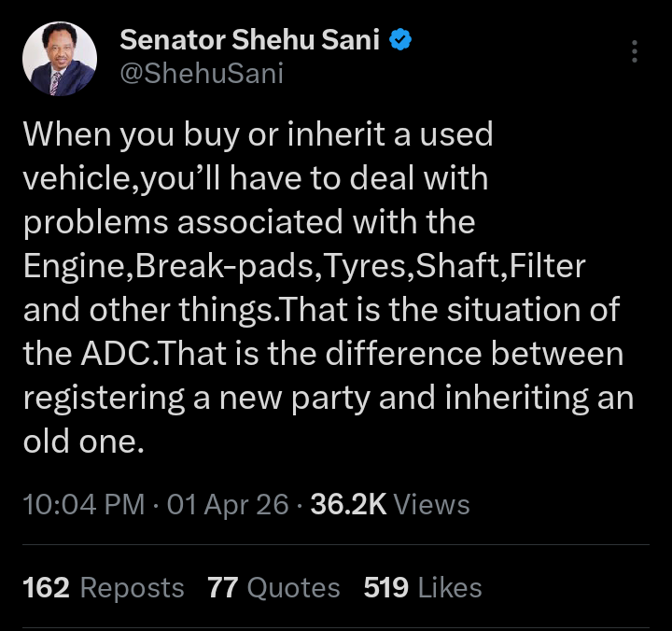Open the @ShehuSani handle link
This screenshot has width=672, height=631.
(202, 74)
